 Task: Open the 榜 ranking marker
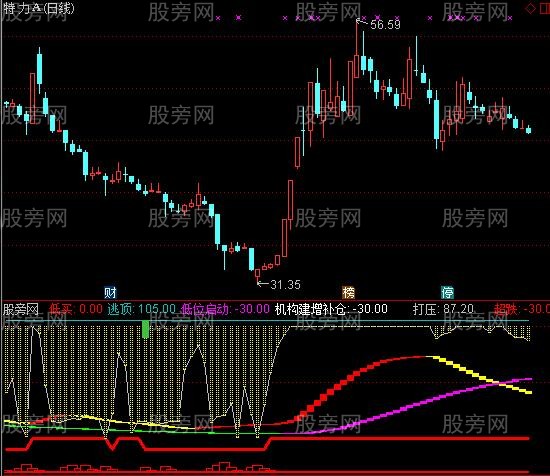click(348, 292)
